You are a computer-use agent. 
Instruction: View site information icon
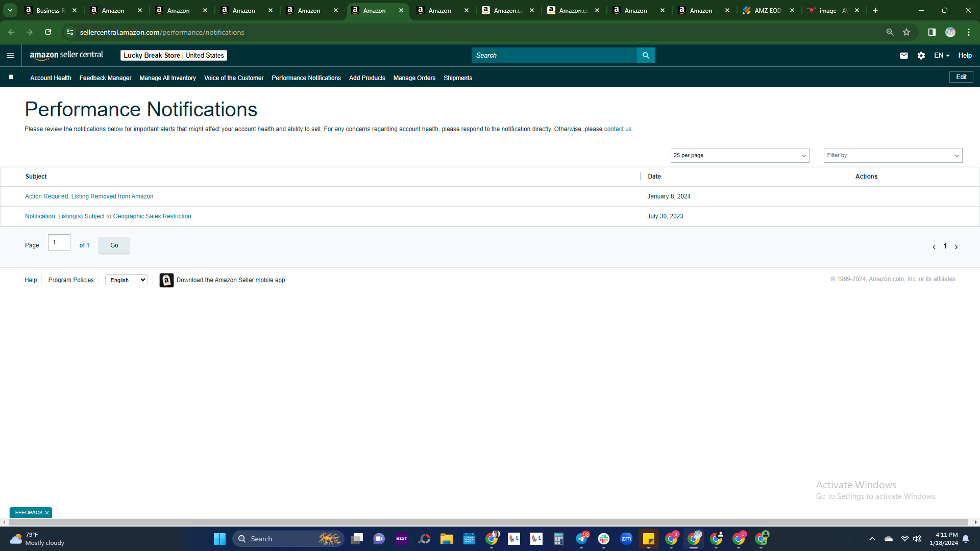[x=70, y=32]
